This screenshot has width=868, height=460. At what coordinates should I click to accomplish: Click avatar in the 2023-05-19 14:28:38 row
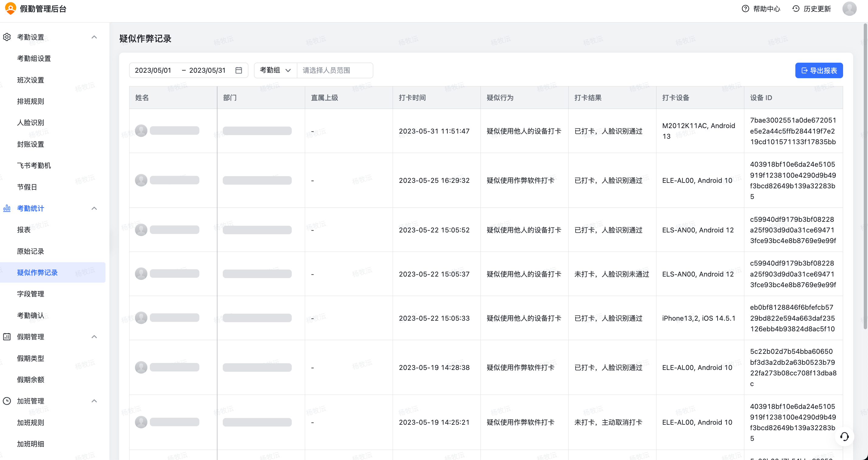pyautogui.click(x=141, y=368)
